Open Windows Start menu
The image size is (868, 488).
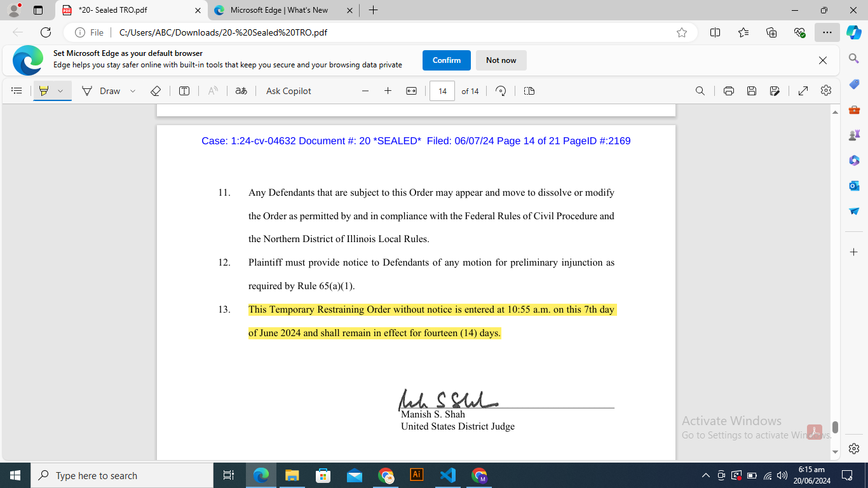tap(15, 475)
